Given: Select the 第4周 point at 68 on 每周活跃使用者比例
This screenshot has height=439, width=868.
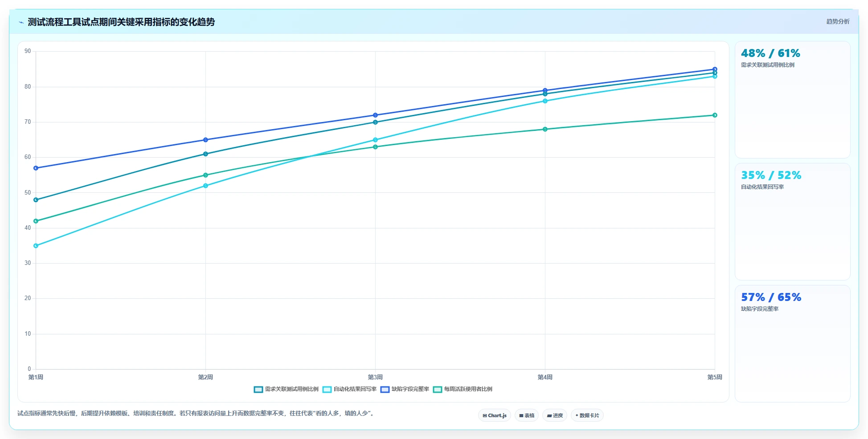Looking at the screenshot, I should click(545, 129).
